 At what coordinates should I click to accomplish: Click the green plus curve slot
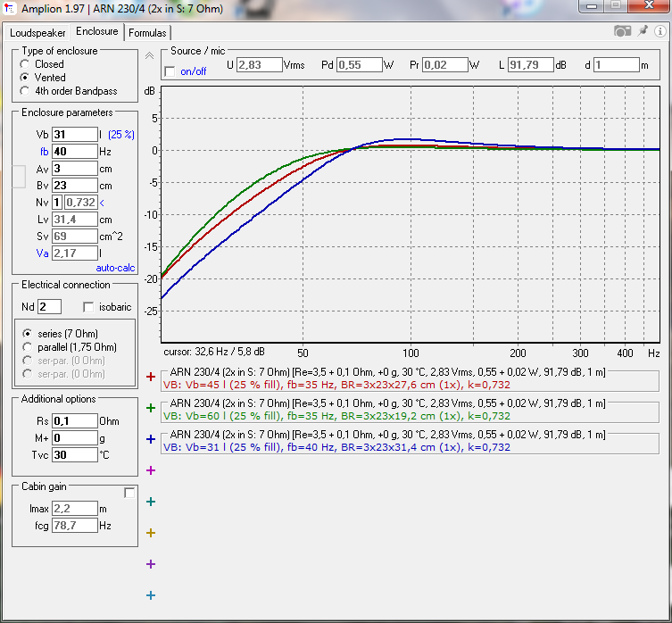coord(151,408)
